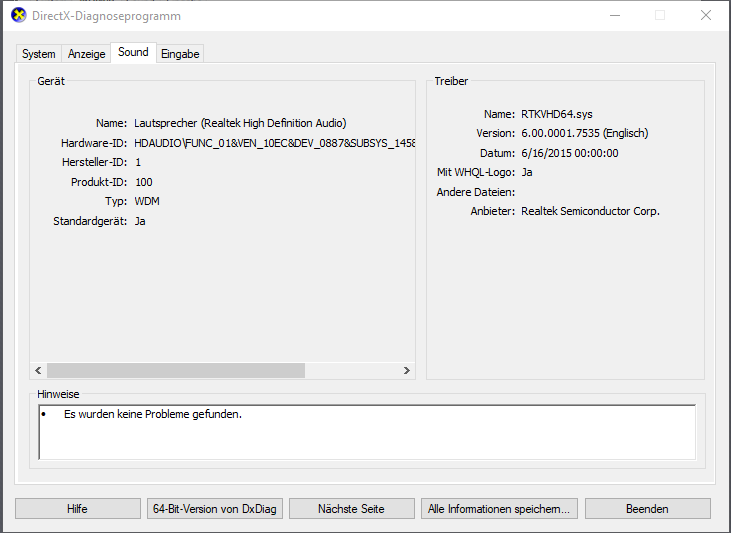The height and width of the screenshot is (533, 731).
Task: Click the Produkt-ID value 100
Action: click(x=144, y=182)
